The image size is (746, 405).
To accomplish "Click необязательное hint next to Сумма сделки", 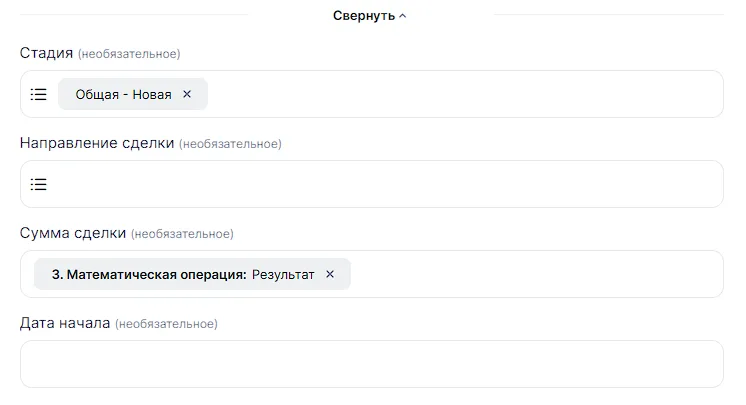I will [x=182, y=234].
